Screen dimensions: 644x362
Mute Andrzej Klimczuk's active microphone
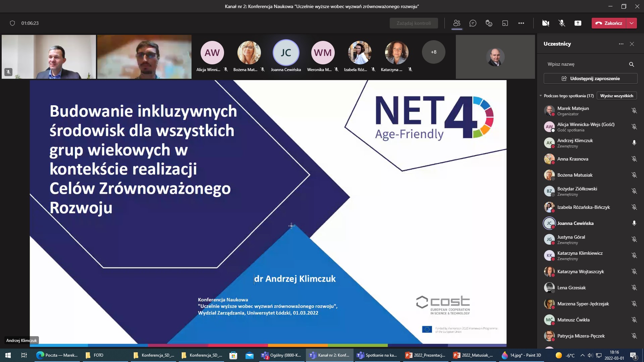click(x=634, y=143)
